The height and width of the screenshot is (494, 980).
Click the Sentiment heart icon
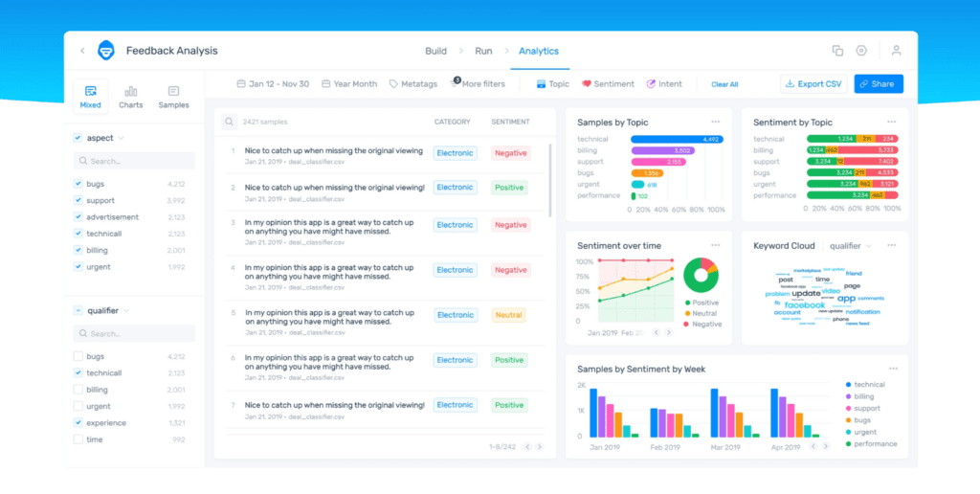(x=587, y=84)
